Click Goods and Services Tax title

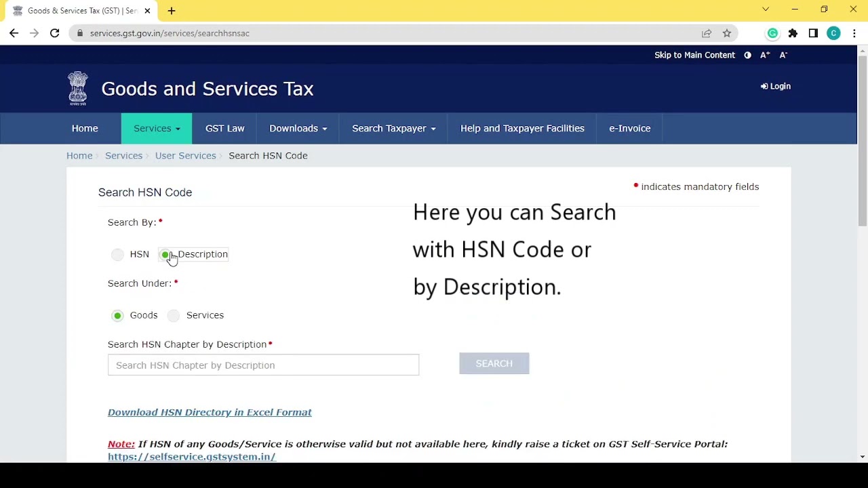point(208,89)
